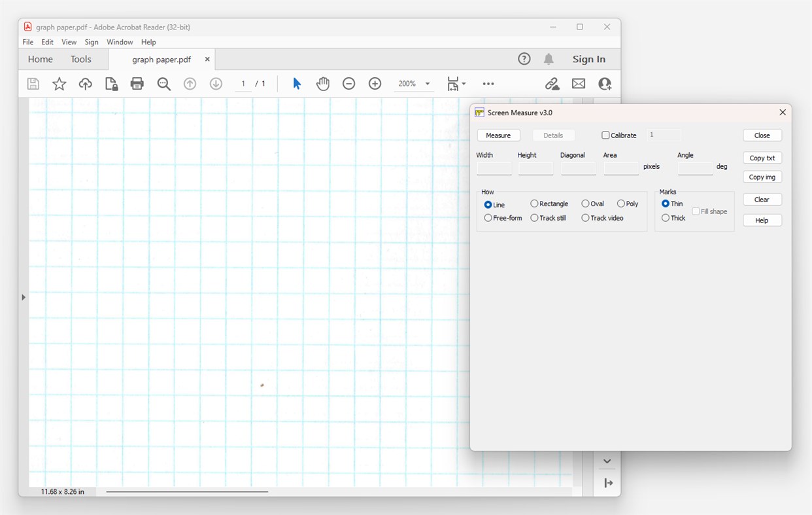Save the PDF file

point(33,83)
